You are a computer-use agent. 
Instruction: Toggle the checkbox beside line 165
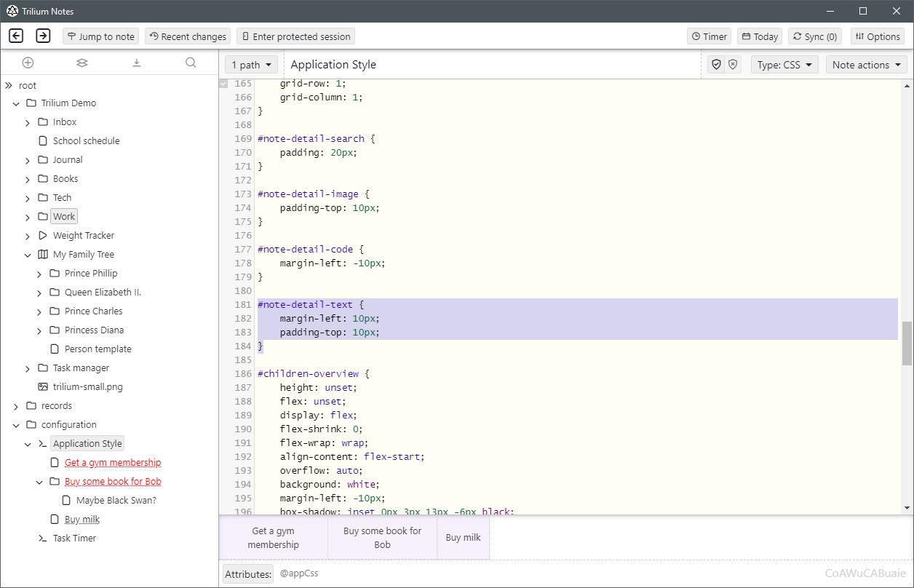[223, 84]
